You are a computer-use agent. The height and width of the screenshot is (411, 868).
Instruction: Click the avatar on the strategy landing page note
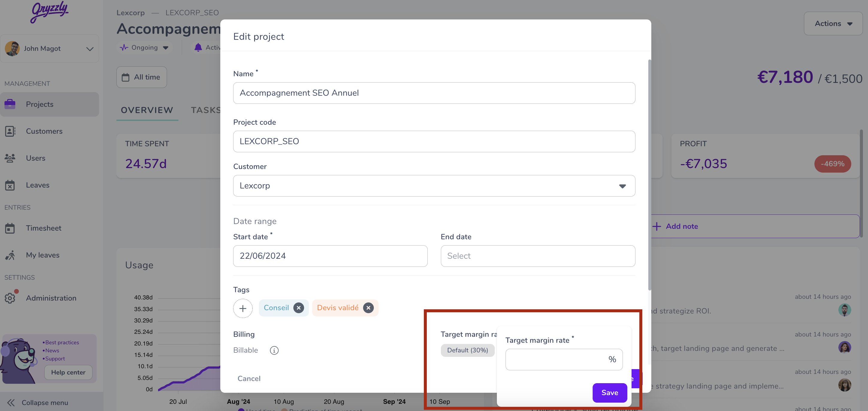tap(844, 385)
